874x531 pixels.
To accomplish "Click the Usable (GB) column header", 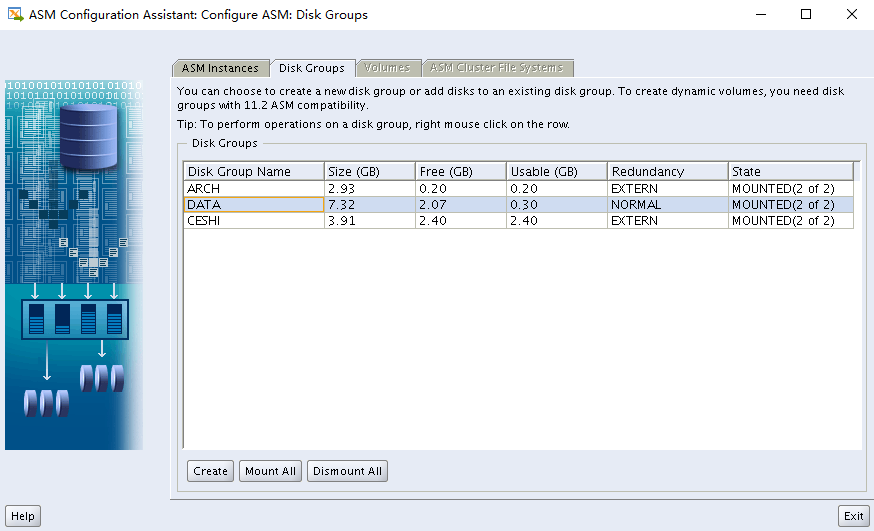I will (556, 171).
